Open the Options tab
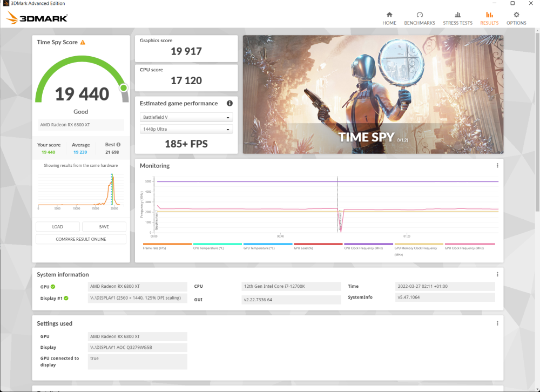Viewport: 540px width, 392px height. coord(516,18)
